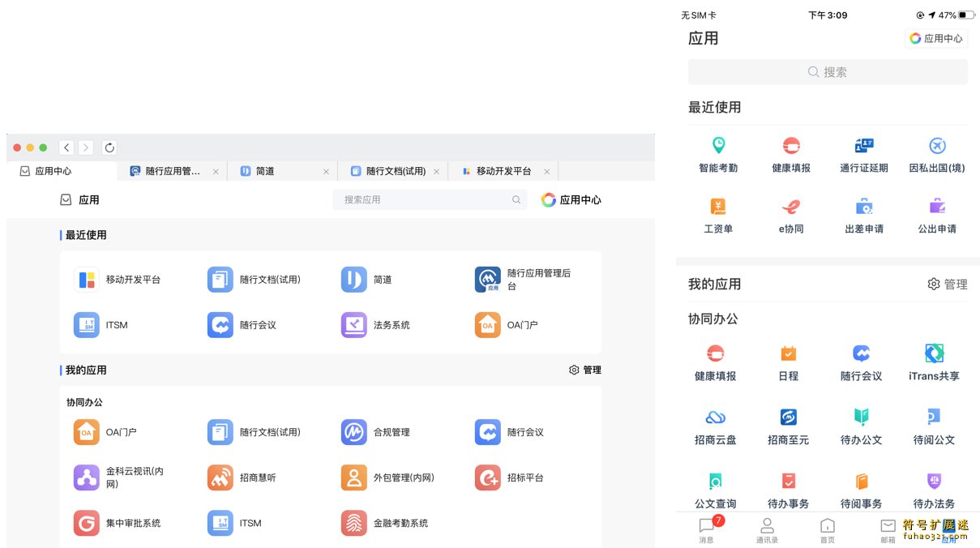Tap the iTrans共享 app icon

(x=934, y=353)
